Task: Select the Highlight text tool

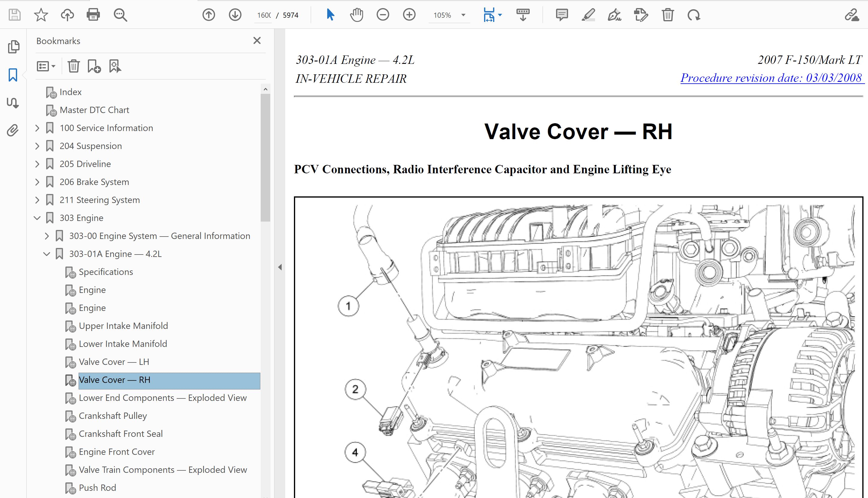Action: coord(588,15)
